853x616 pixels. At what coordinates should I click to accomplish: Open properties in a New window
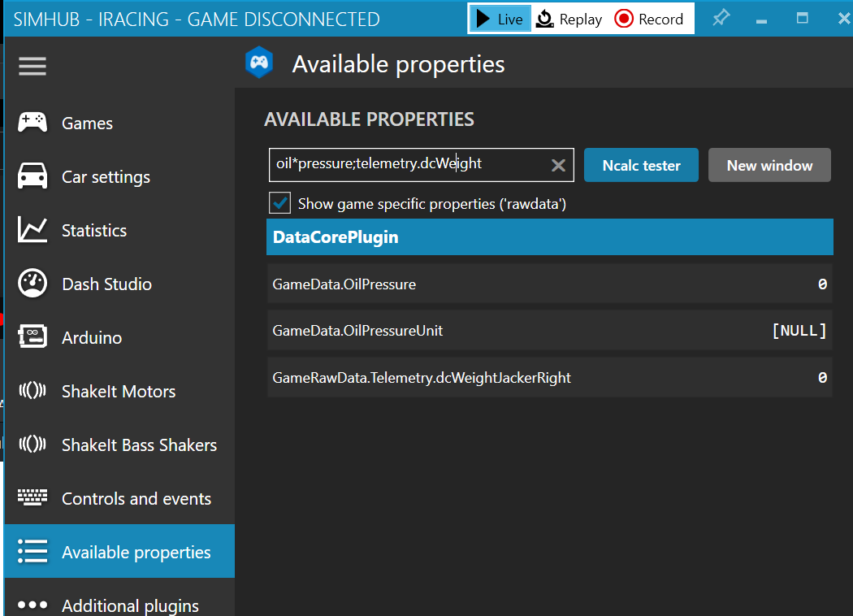click(x=769, y=165)
